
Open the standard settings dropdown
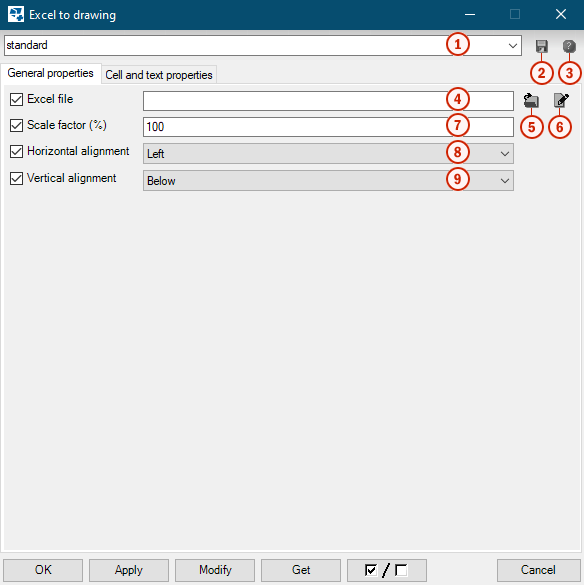click(512, 46)
